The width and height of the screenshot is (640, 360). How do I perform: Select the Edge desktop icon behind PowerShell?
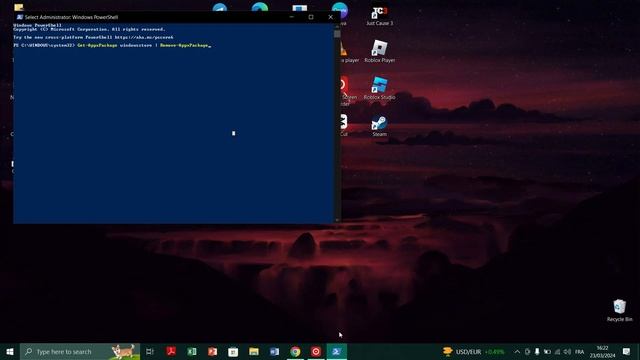[x=260, y=7]
